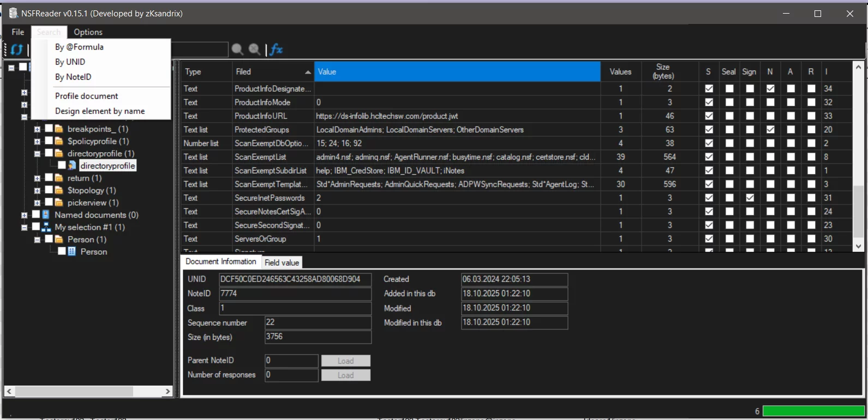Screen dimensions: 868x420
Task: Expand the $policyprofile tree node
Action: (37, 141)
